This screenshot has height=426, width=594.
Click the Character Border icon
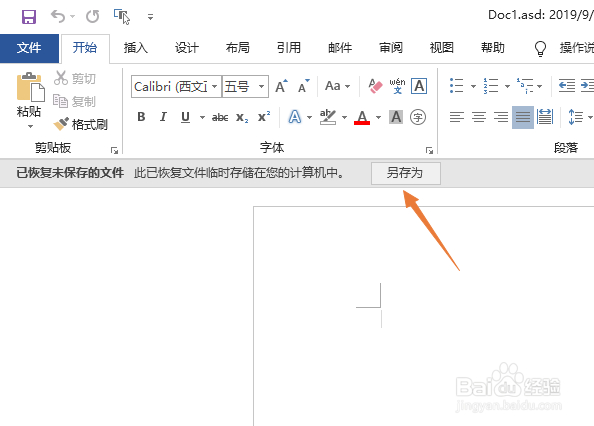419,86
